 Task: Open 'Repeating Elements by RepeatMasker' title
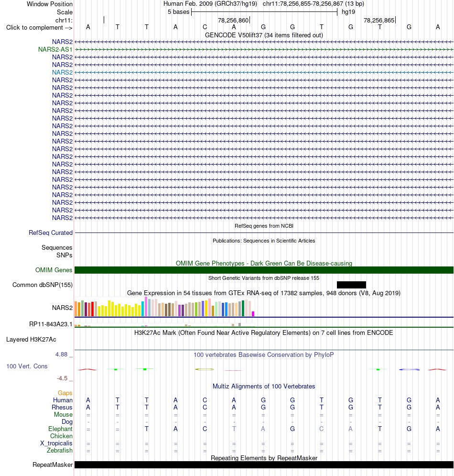point(264,458)
